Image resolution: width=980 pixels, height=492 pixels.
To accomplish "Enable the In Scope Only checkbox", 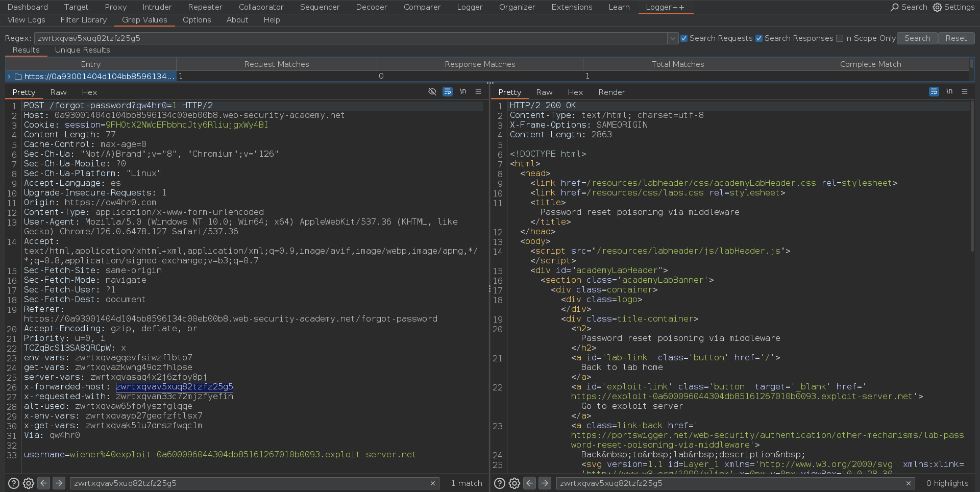I will pyautogui.click(x=840, y=38).
